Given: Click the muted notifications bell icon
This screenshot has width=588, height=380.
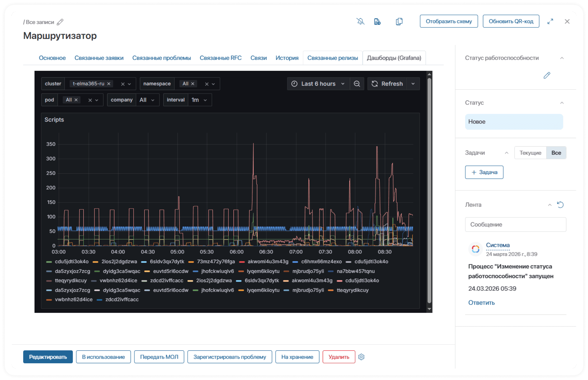Looking at the screenshot, I should (x=360, y=21).
